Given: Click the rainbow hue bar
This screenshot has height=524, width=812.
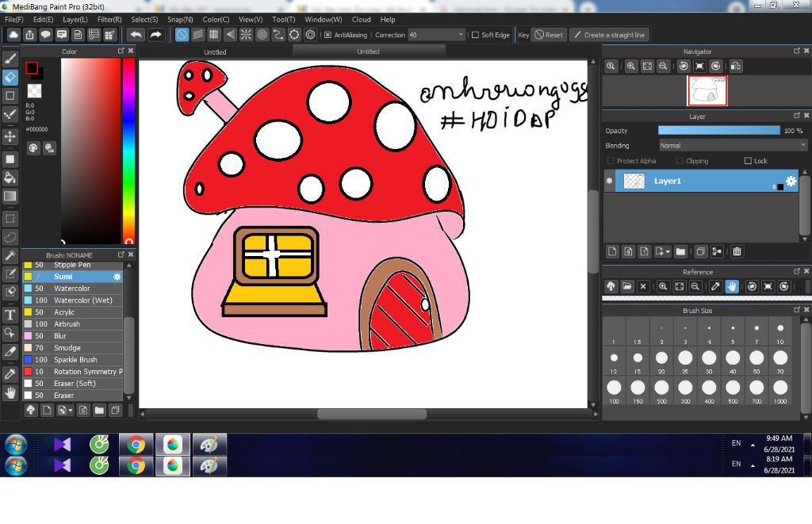Looking at the screenshot, I should tap(128, 150).
